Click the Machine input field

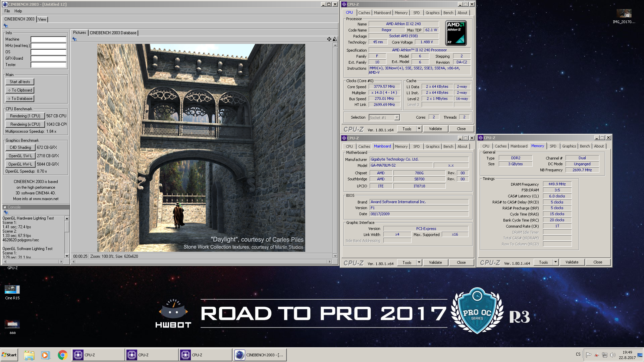[49, 39]
